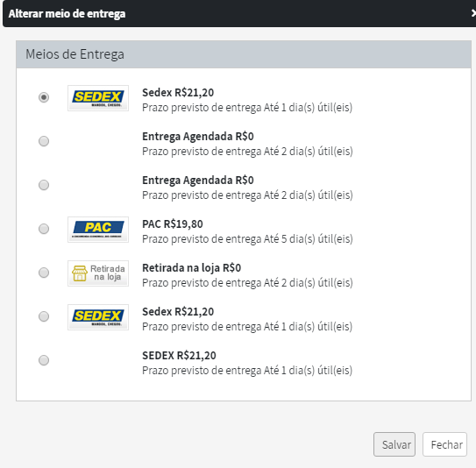The height and width of the screenshot is (468, 476).
Task: Close the dialog with the Fechar button
Action: [x=444, y=444]
